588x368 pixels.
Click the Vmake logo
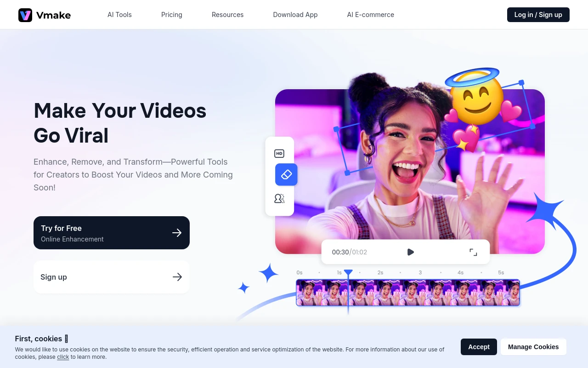pos(44,15)
